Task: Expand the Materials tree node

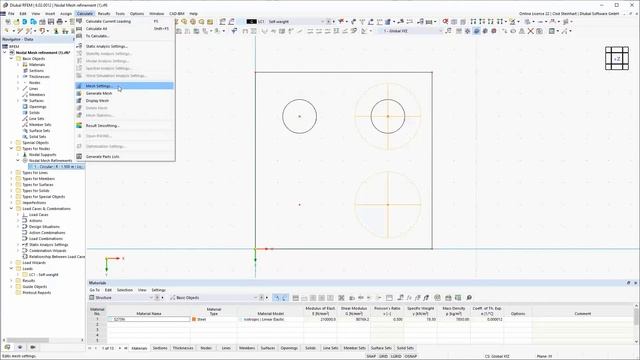Action: tap(18, 64)
